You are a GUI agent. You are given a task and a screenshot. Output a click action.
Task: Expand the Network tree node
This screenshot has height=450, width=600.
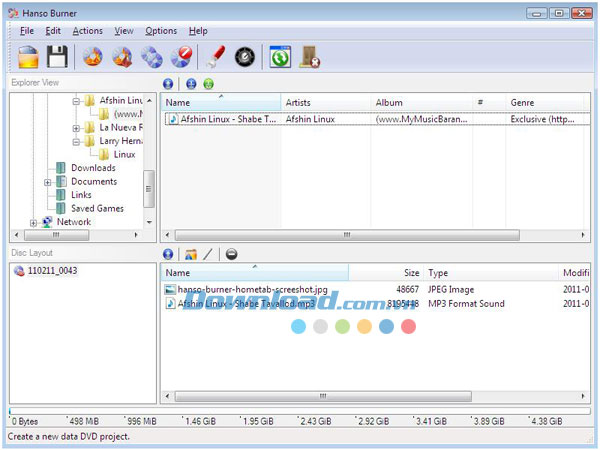tap(33, 222)
